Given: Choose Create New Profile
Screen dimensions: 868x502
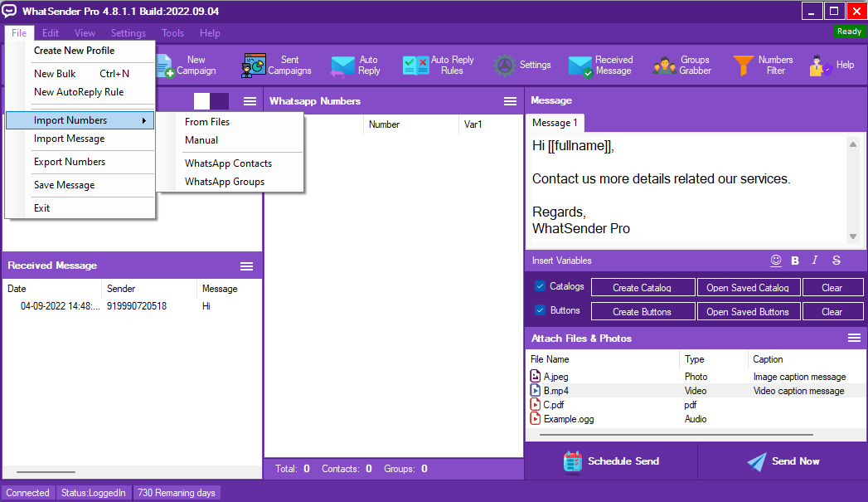Looking at the screenshot, I should pos(80,51).
